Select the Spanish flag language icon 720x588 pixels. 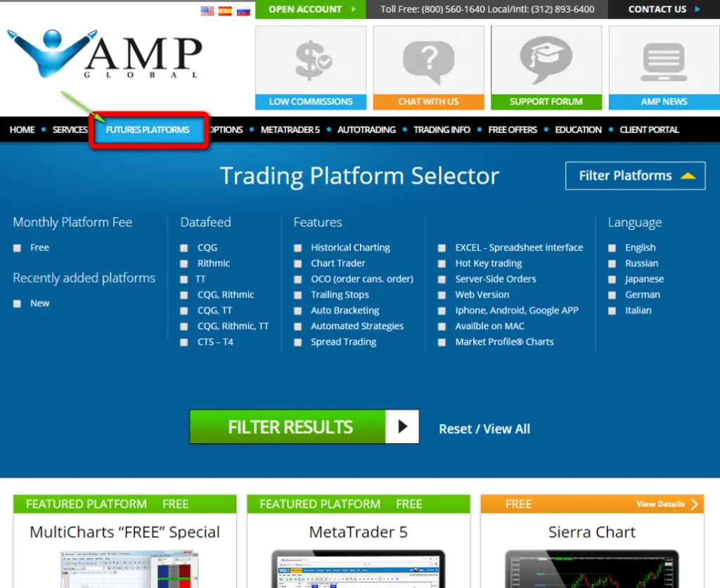coord(225,11)
